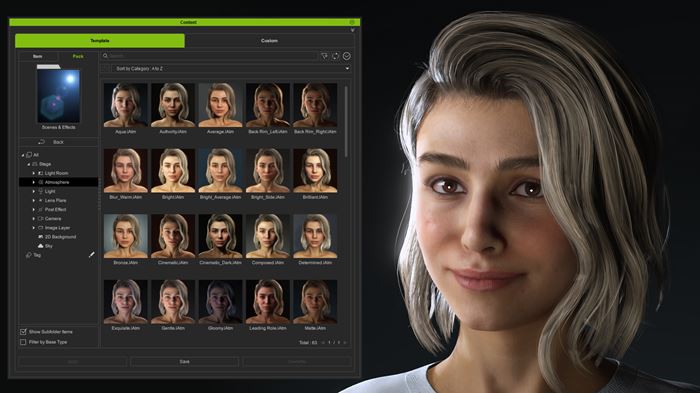Click the Tag label icon

point(29,255)
